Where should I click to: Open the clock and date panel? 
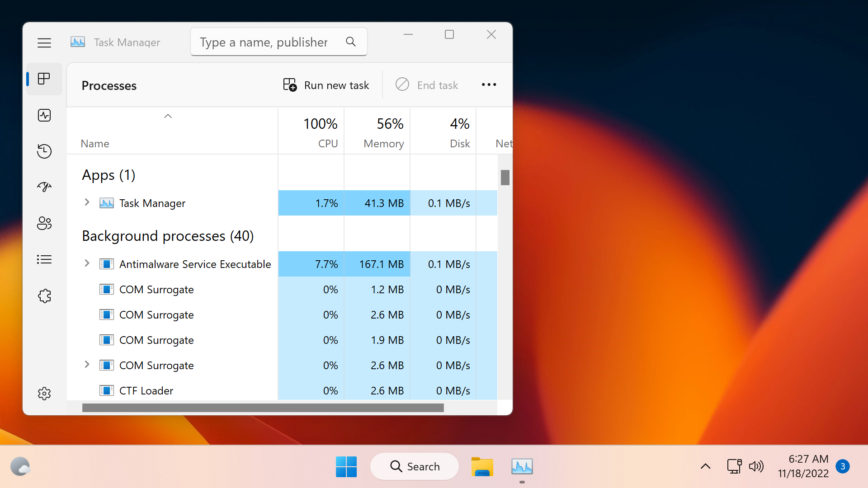[803, 466]
